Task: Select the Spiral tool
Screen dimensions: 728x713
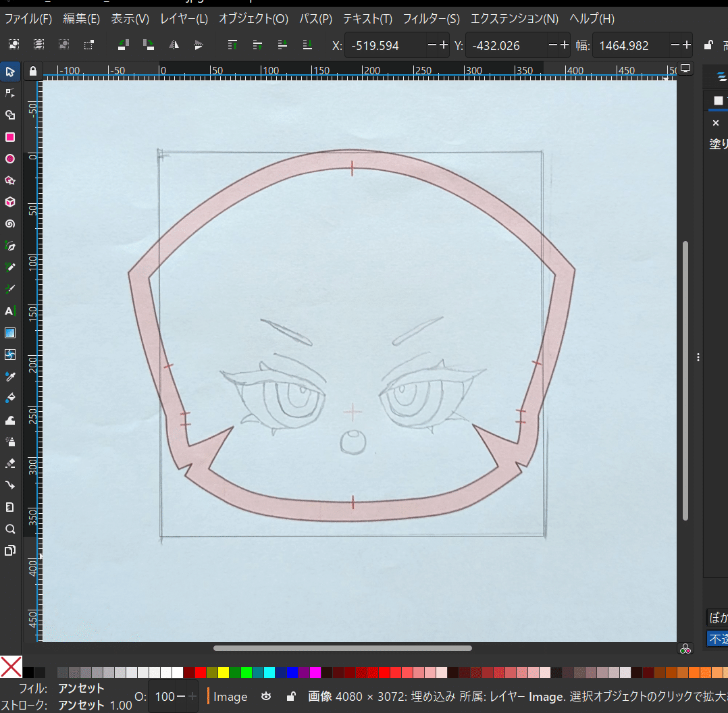Action: tap(9, 223)
